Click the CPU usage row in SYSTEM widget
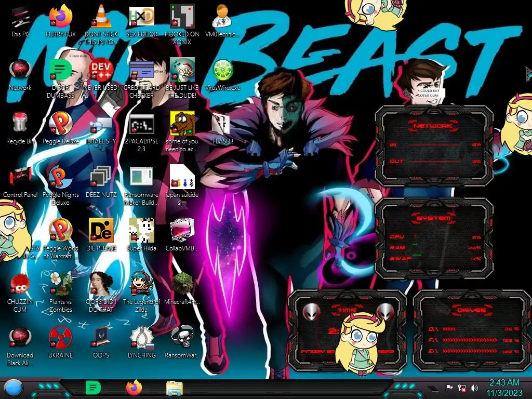 point(435,237)
